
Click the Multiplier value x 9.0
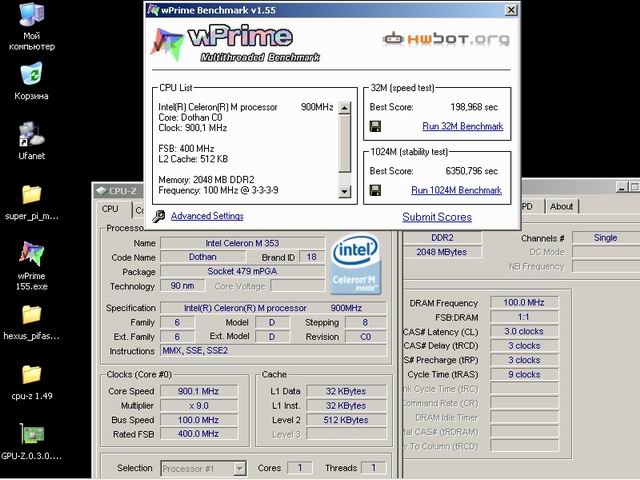198,406
